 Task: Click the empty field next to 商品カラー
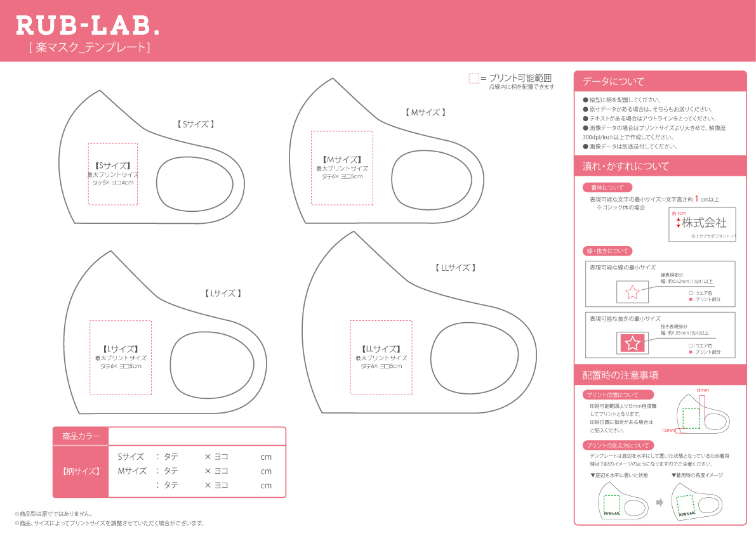197,436
